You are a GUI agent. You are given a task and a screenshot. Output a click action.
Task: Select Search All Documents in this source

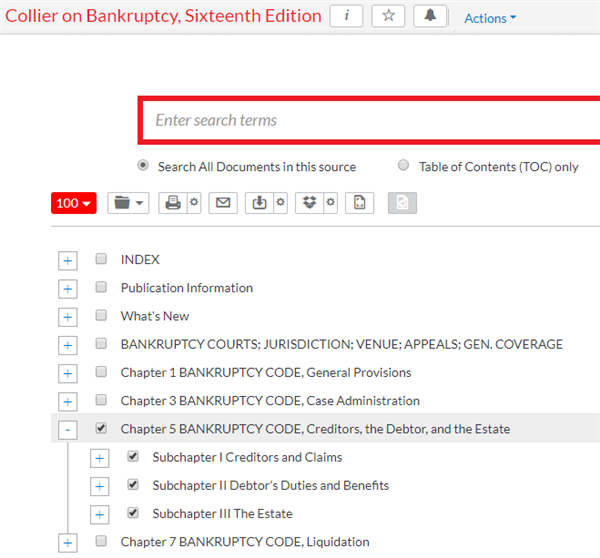143,165
